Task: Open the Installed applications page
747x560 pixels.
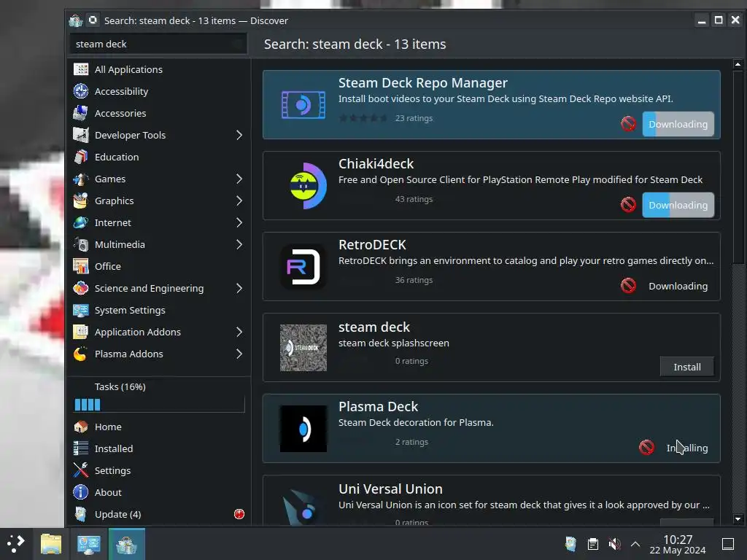Action: point(158,449)
